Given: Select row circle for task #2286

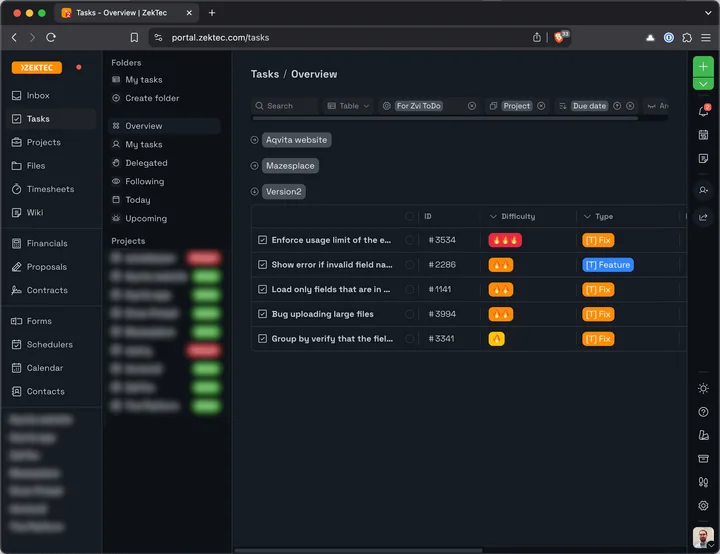Looking at the screenshot, I should pyautogui.click(x=409, y=265).
